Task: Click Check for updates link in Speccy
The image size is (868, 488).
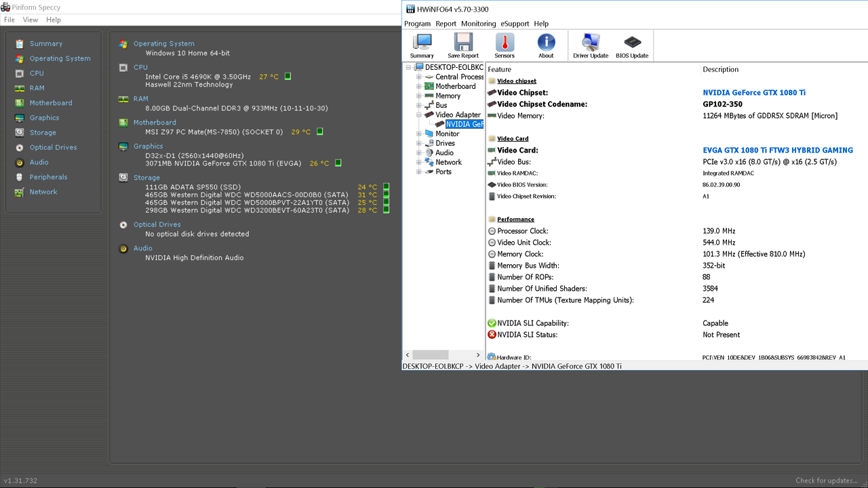Action: pos(827,481)
